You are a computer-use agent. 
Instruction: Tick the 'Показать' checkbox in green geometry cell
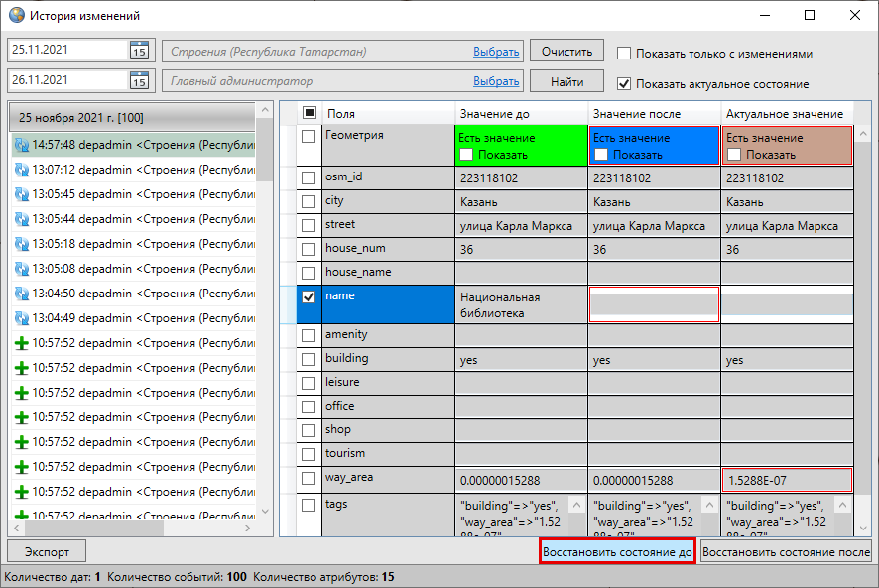467,155
